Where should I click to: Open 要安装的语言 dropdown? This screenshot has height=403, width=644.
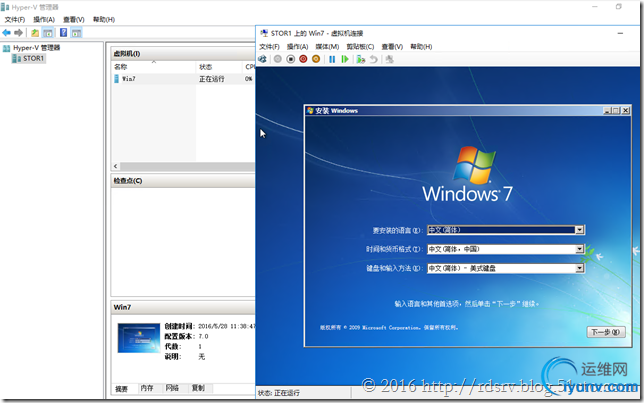pyautogui.click(x=506, y=230)
